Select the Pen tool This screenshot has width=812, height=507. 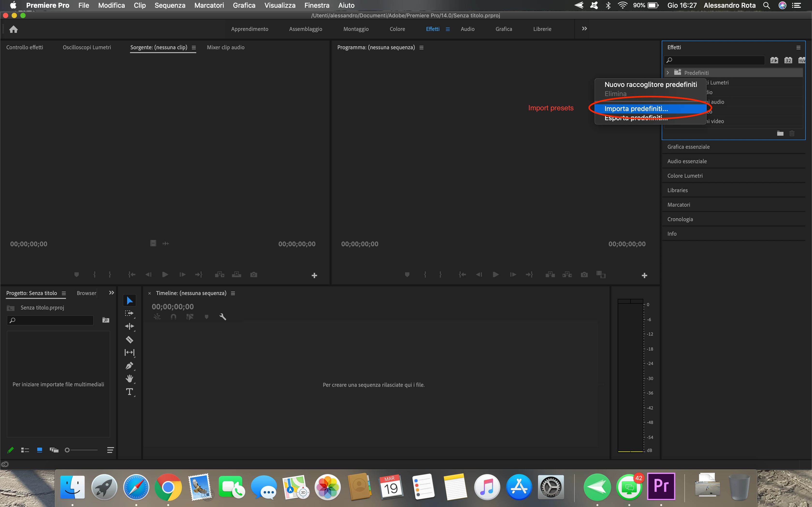[x=130, y=366]
